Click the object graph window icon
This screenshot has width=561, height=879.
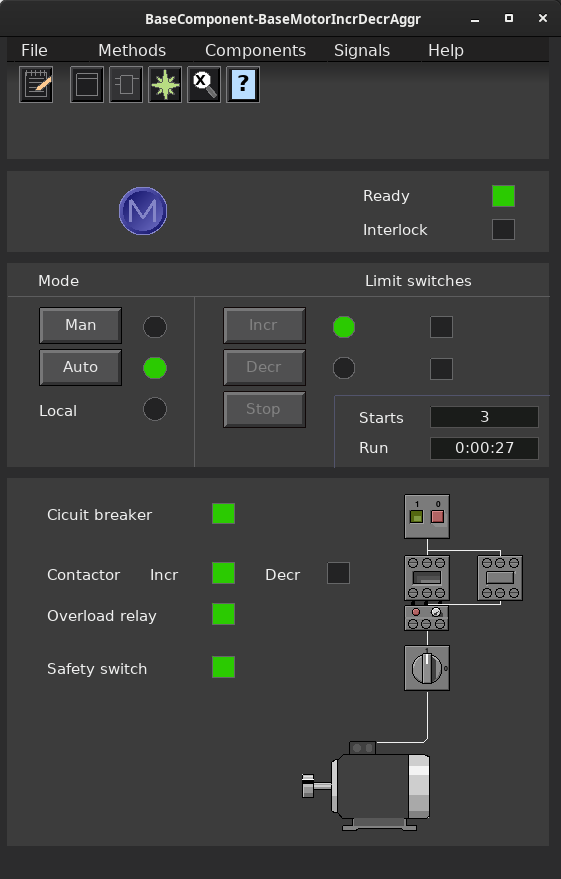[87, 85]
